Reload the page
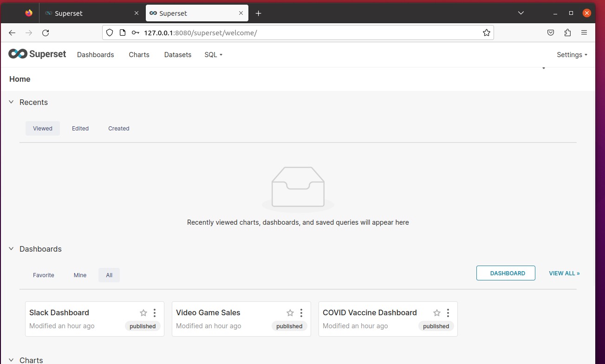Image resolution: width=605 pixels, height=364 pixels. 46,32
